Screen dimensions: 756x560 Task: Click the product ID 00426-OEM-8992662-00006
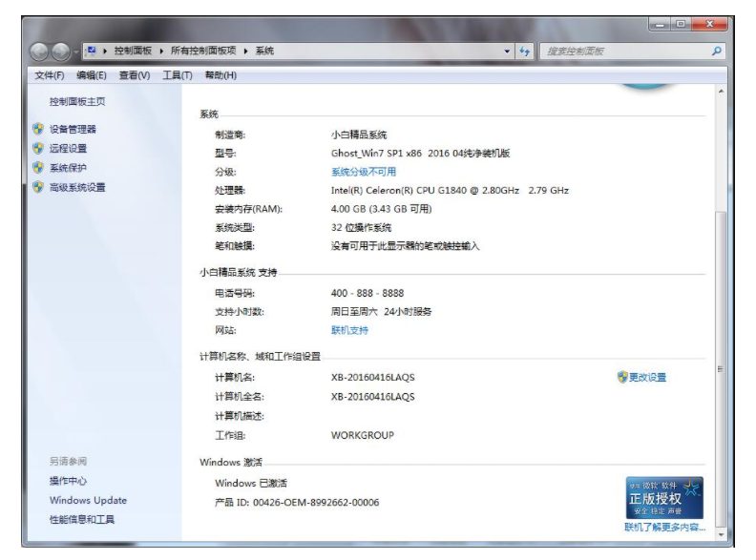(316, 502)
